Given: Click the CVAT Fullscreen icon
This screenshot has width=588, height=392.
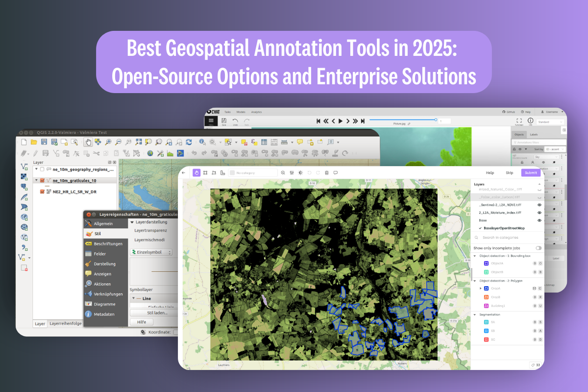Looking at the screenshot, I should click(519, 121).
